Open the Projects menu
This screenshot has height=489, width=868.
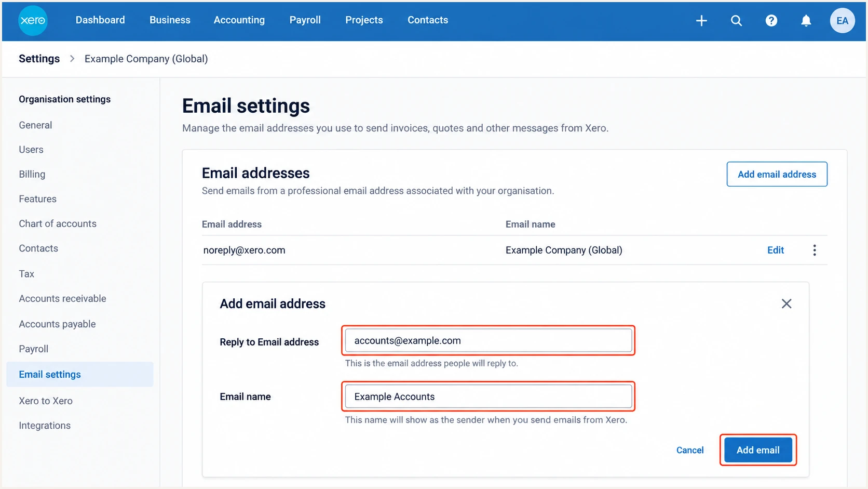click(x=364, y=20)
